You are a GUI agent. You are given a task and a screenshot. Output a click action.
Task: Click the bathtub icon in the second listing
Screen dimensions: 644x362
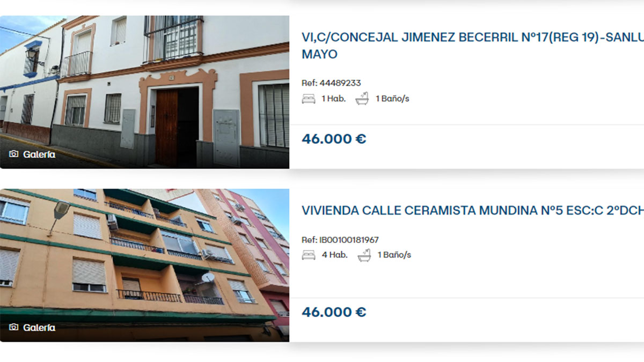coord(364,255)
